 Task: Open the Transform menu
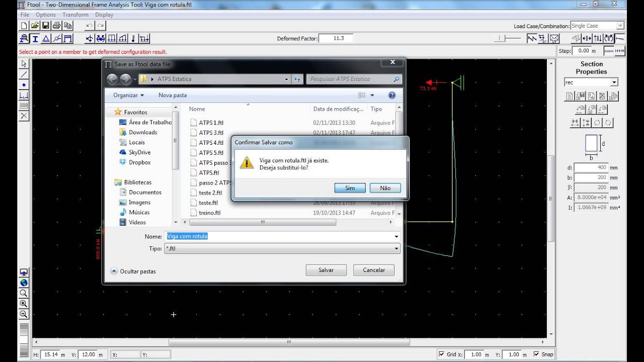point(75,15)
